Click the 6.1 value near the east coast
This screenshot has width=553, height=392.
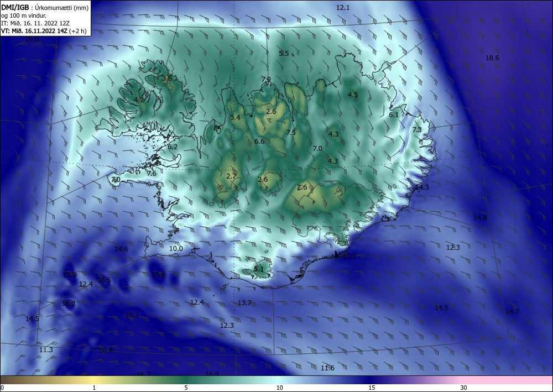394,114
